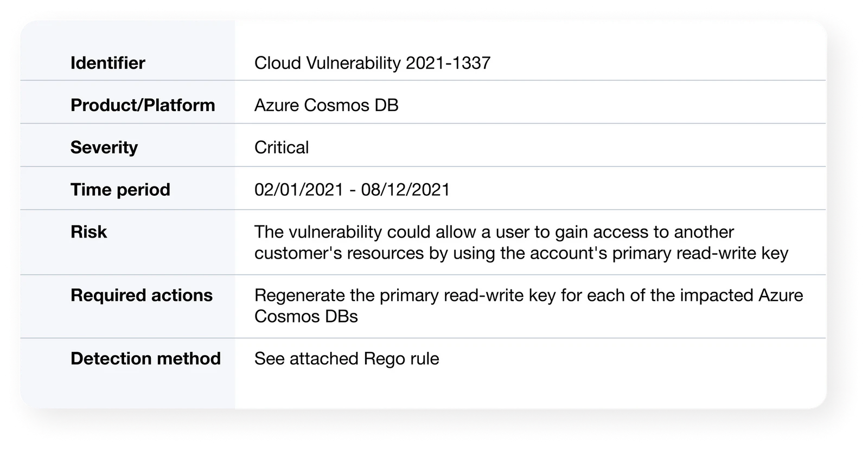Click the Azure Cosmos DB value

point(326,105)
